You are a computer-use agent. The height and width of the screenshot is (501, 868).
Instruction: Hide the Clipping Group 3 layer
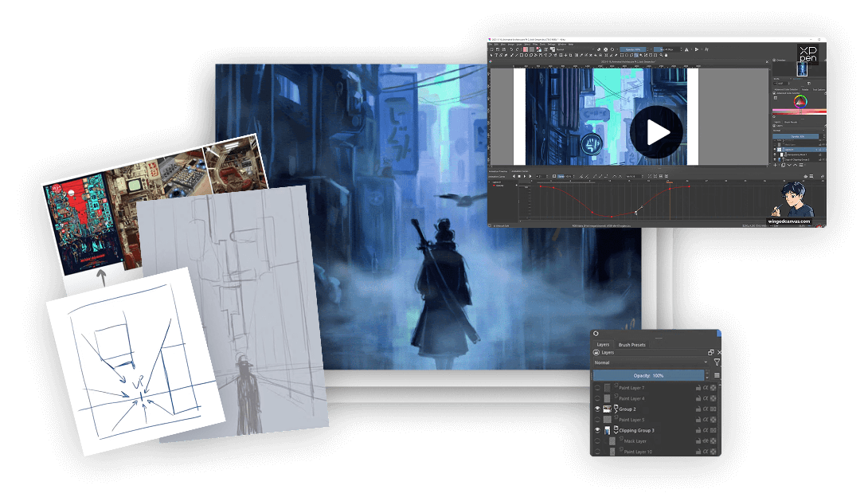point(596,430)
